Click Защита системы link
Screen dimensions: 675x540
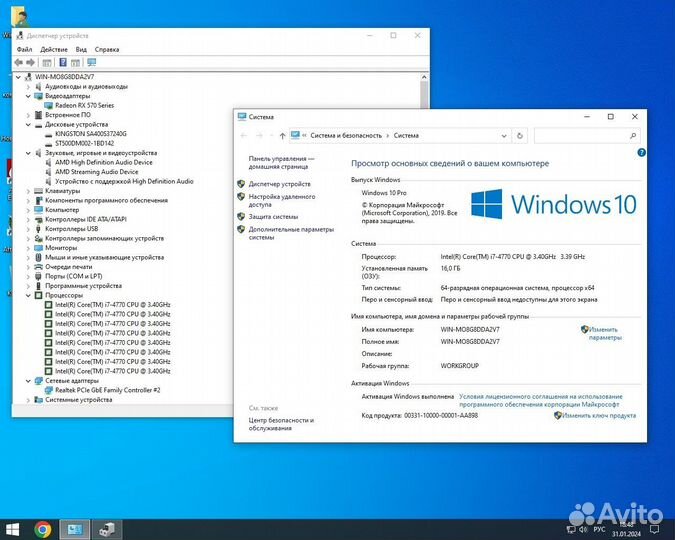click(x=273, y=217)
